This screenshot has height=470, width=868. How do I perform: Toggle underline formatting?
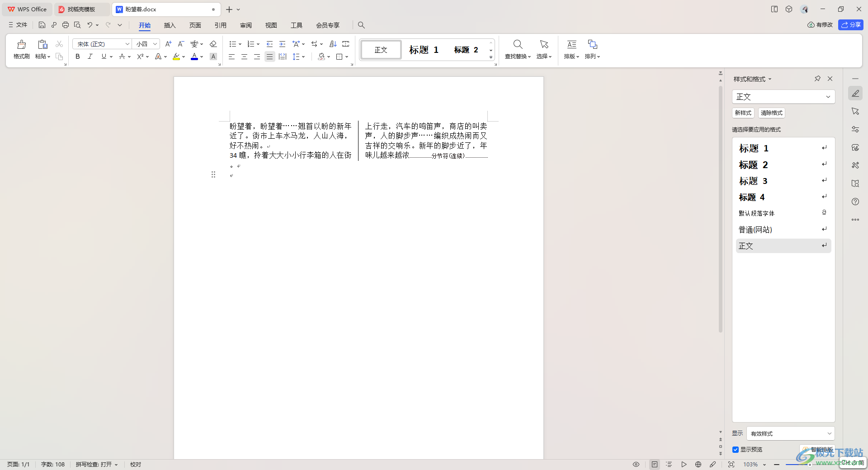click(104, 56)
